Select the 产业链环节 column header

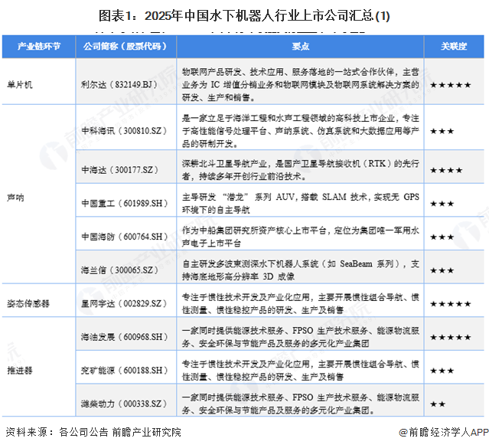point(39,47)
